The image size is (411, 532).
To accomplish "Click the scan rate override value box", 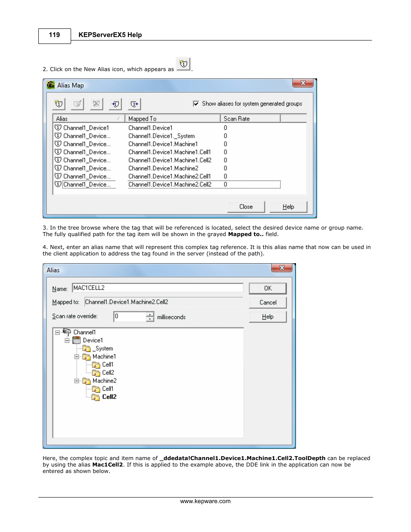I will tap(130, 317).
